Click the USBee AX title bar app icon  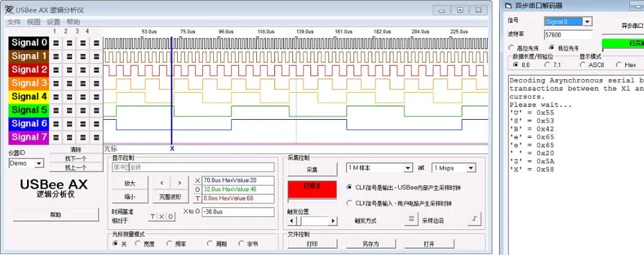point(9,10)
